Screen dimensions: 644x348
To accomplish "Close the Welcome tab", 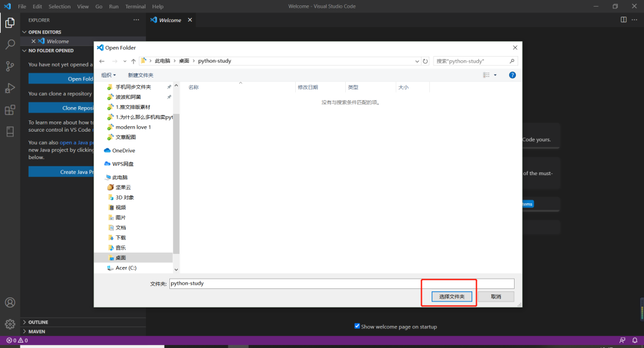I will [x=190, y=20].
